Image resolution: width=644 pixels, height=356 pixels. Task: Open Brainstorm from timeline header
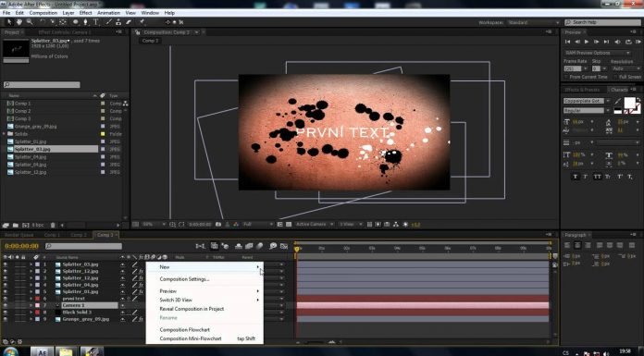(x=273, y=246)
